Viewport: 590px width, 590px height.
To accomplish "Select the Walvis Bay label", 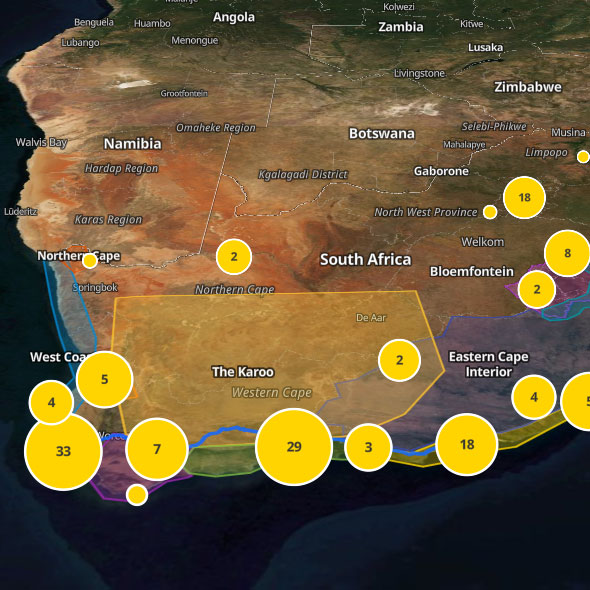I will (x=41, y=143).
